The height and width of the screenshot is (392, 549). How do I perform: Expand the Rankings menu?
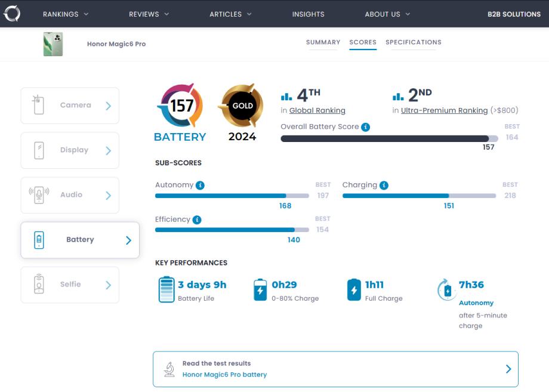point(66,14)
